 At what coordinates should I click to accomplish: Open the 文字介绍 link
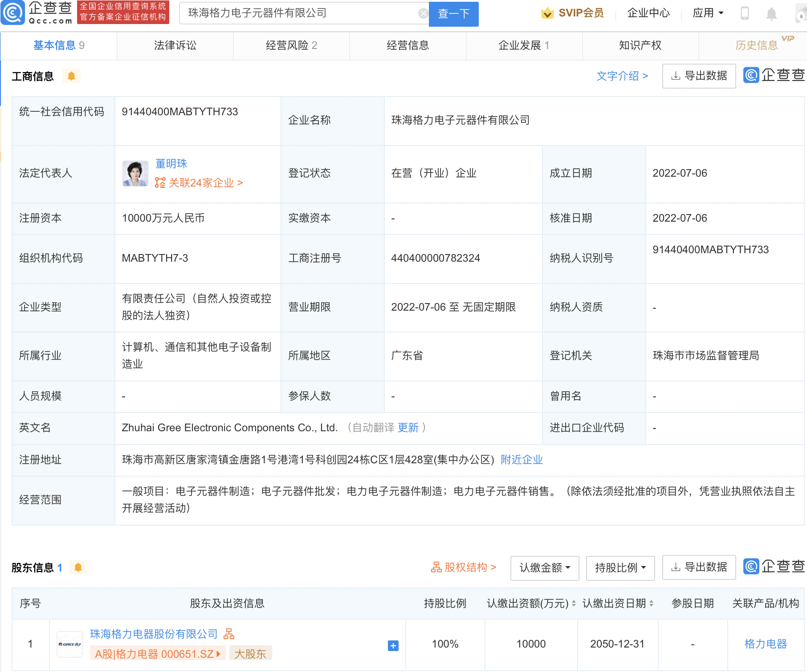pos(622,76)
